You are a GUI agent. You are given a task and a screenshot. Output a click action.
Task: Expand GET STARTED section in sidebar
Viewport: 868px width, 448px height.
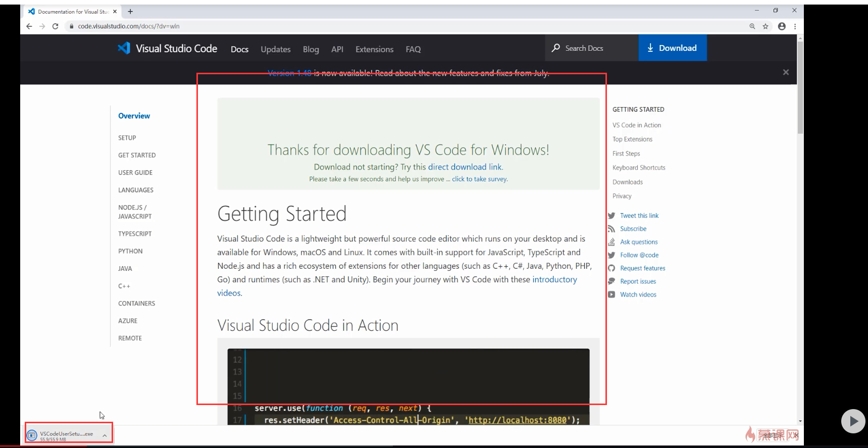click(137, 155)
